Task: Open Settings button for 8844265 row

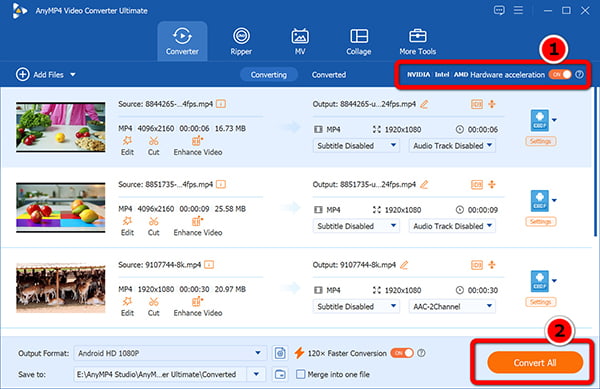Action: 540,141
